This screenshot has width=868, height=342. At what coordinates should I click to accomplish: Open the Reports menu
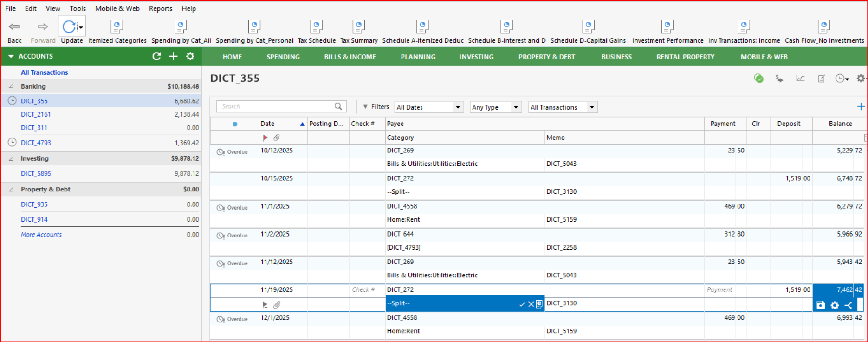(160, 8)
